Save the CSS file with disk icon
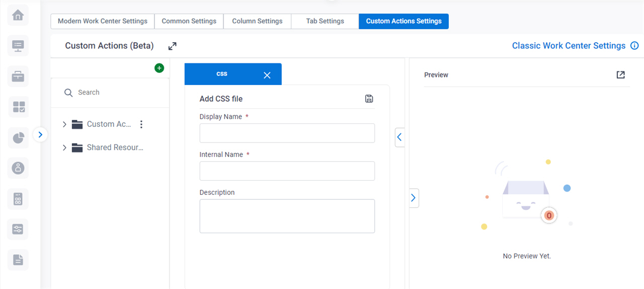Image resolution: width=644 pixels, height=289 pixels. click(369, 99)
